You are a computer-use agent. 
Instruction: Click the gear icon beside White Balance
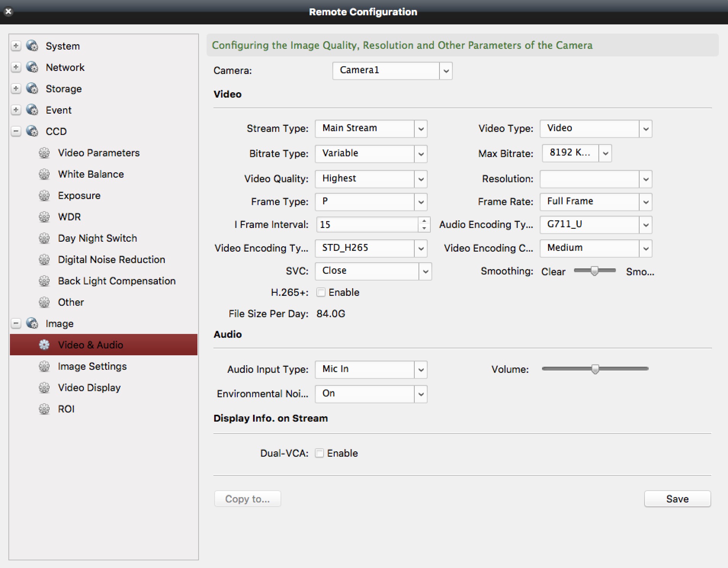(x=44, y=174)
